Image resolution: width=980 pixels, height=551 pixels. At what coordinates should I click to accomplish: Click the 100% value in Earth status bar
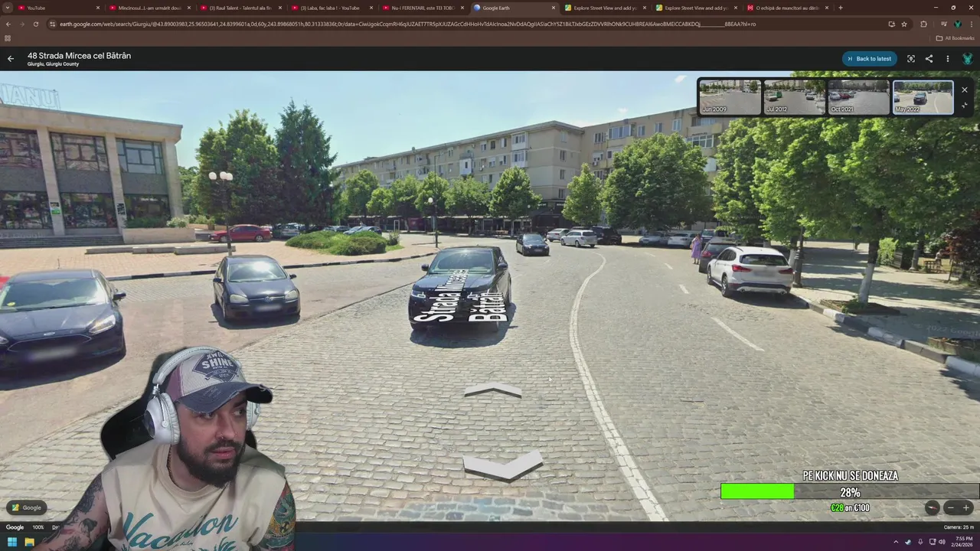[x=38, y=527]
